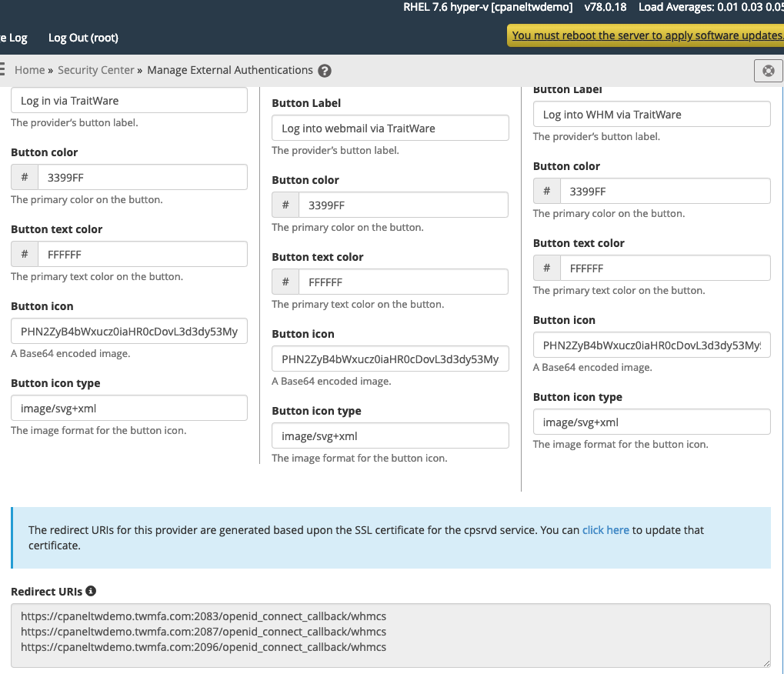Click the Load Averages text in the header
Image resolution: width=784 pixels, height=674 pixels.
point(711,7)
